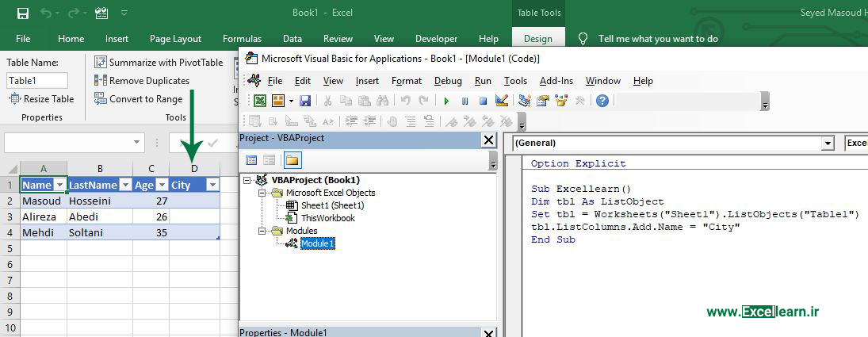Select Module1 in project tree
The width and height of the screenshot is (868, 337).
coord(318,243)
